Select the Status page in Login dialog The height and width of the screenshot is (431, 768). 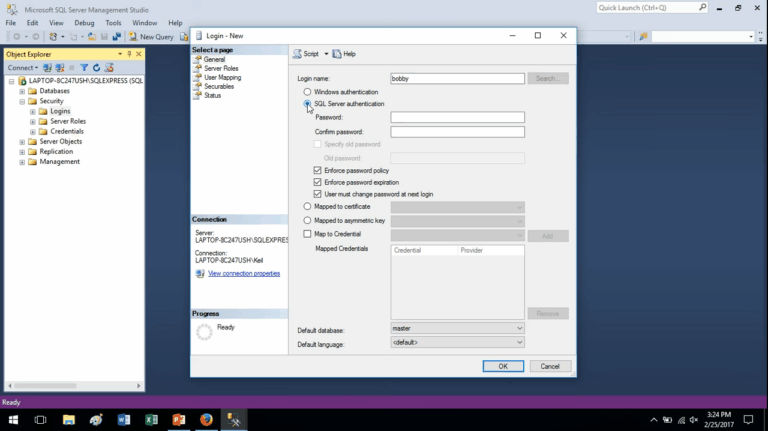tap(213, 96)
